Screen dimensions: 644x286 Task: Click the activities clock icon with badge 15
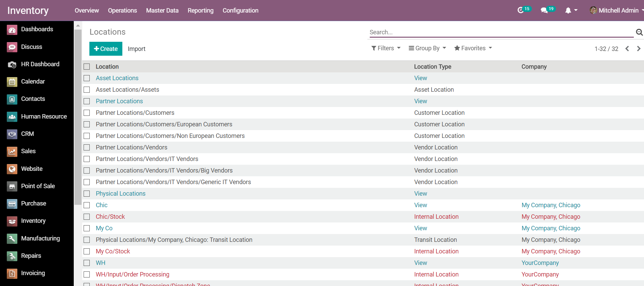(521, 11)
